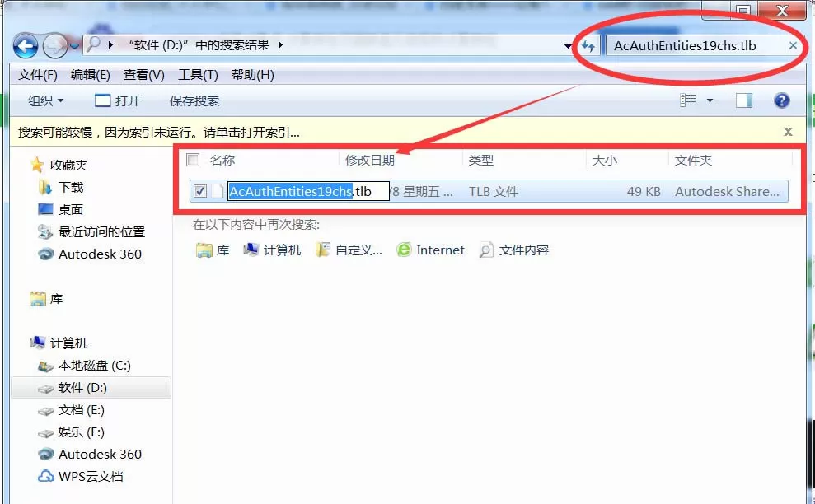Dismiss the yellow index notification bar
Viewport: 815px width, 504px height.
[x=788, y=132]
